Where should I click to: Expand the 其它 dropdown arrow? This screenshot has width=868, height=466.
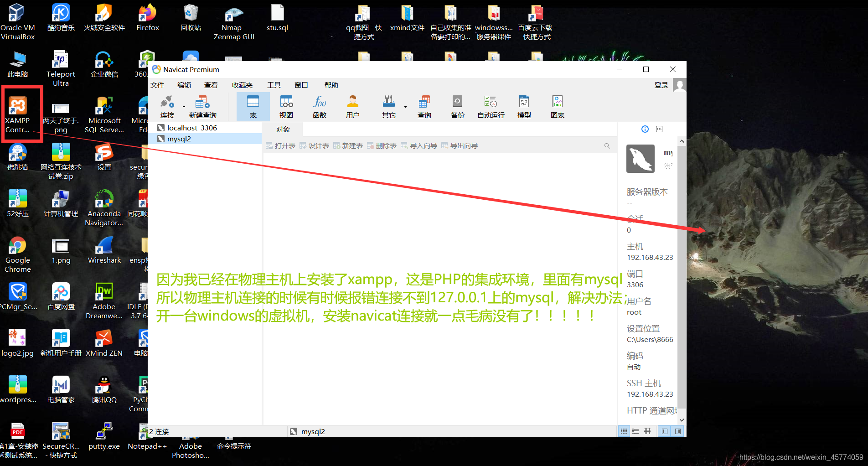[x=405, y=107]
